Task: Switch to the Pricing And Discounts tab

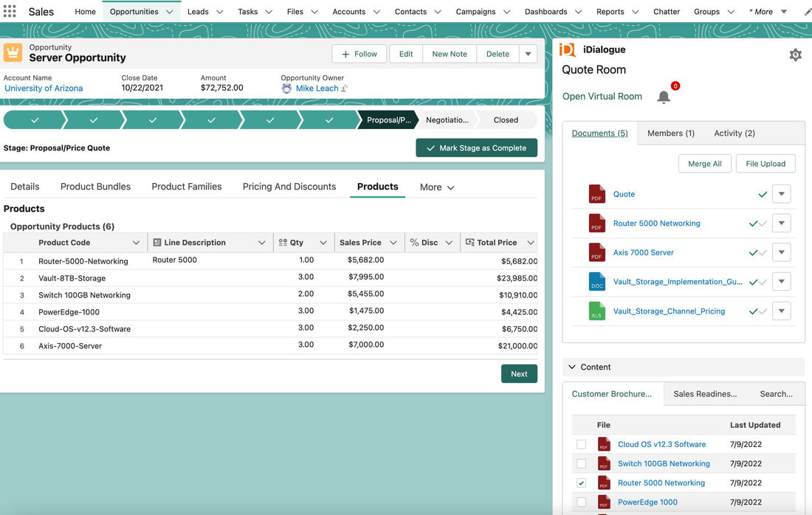Action: (289, 187)
